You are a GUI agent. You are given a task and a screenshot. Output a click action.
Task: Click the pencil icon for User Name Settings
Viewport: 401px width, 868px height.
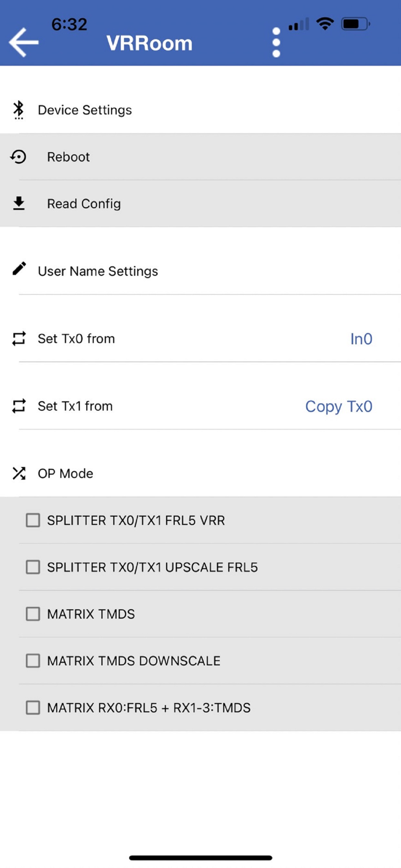(19, 269)
